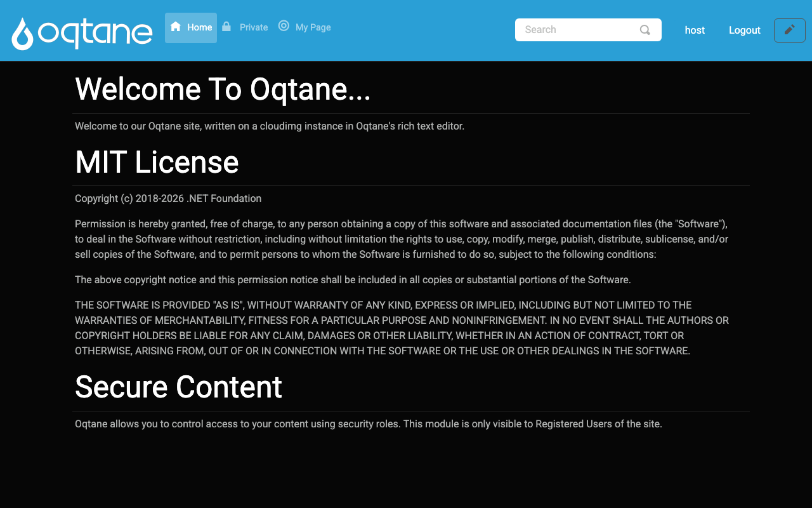The width and height of the screenshot is (812, 508).
Task: Click the paragraph starting "THE SOFTWARE IS PROVIDED"
Action: click(402, 328)
